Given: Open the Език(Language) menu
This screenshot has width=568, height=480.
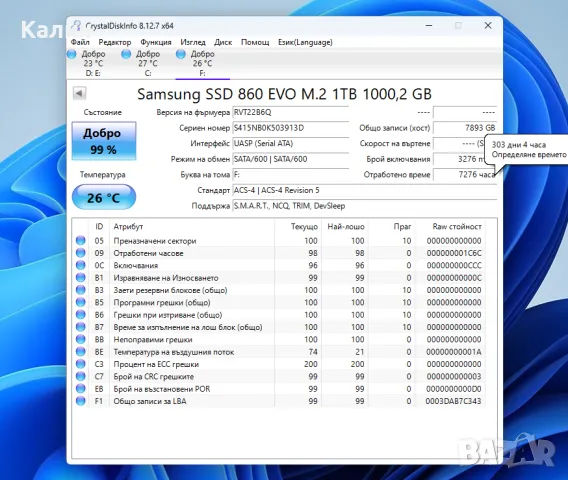Looking at the screenshot, I should (305, 42).
